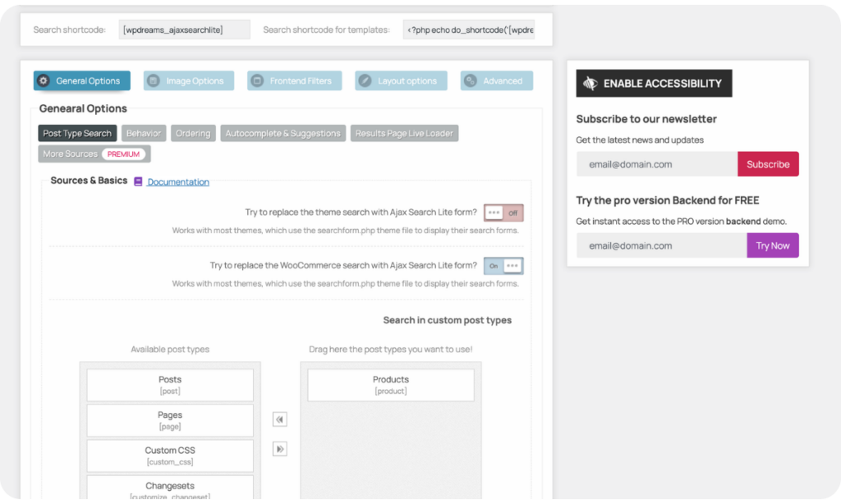Open the Documentation link
The width and height of the screenshot is (841, 504).
pyautogui.click(x=178, y=181)
